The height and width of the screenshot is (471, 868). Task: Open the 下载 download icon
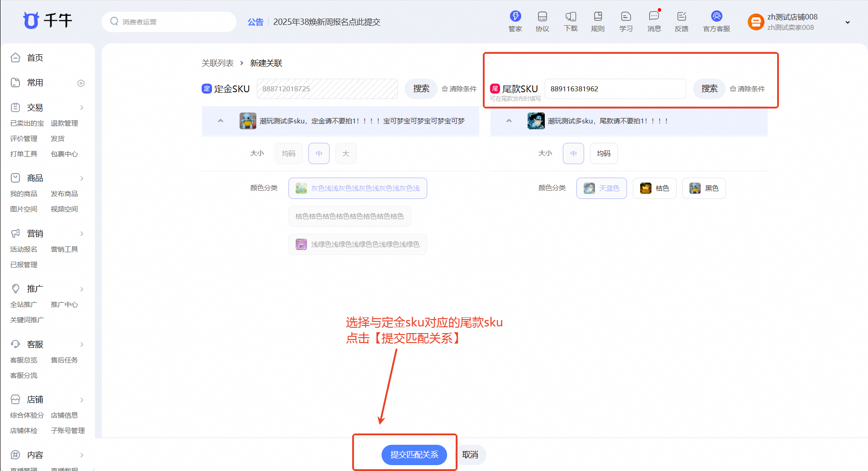[x=571, y=16]
